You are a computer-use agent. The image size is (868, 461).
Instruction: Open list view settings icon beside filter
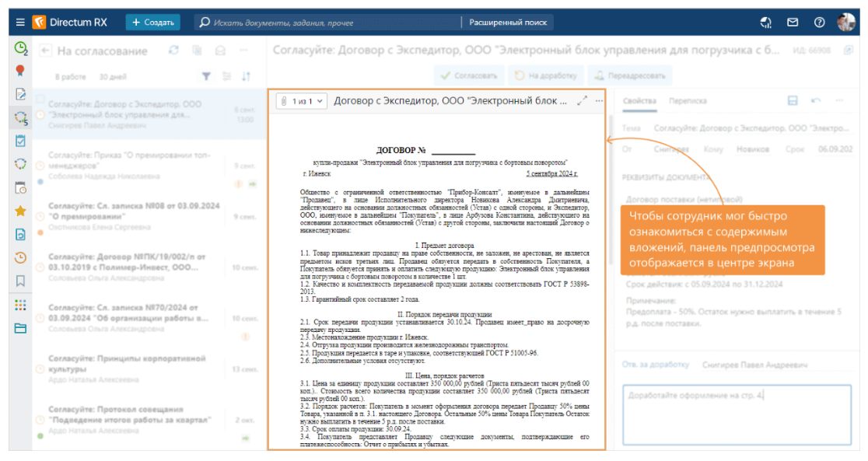tap(226, 76)
